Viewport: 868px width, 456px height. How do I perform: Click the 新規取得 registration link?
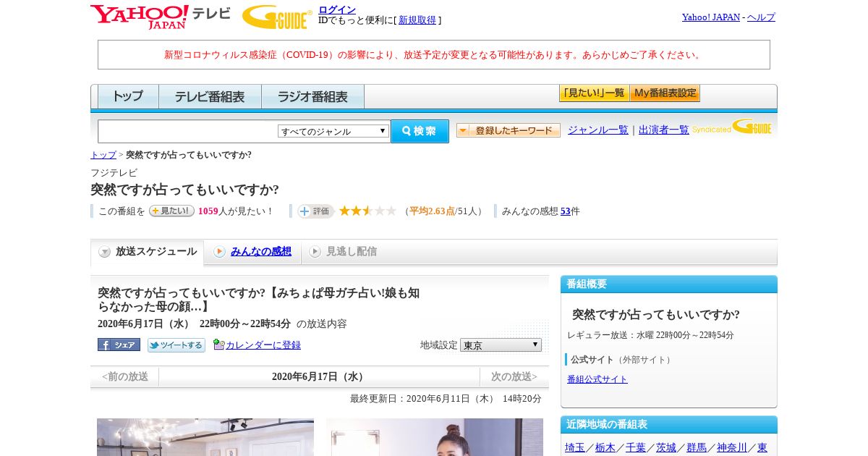(417, 20)
